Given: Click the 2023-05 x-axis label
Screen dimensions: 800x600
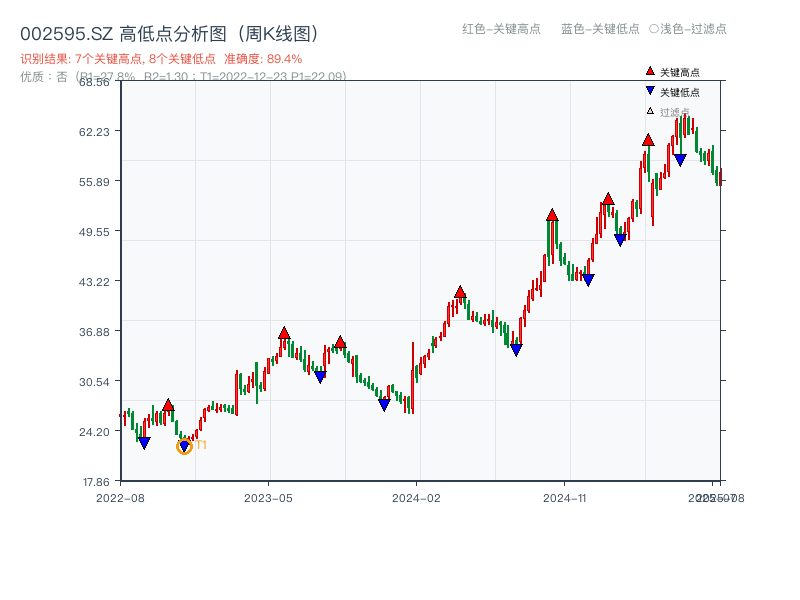Looking at the screenshot, I should click(x=268, y=498).
